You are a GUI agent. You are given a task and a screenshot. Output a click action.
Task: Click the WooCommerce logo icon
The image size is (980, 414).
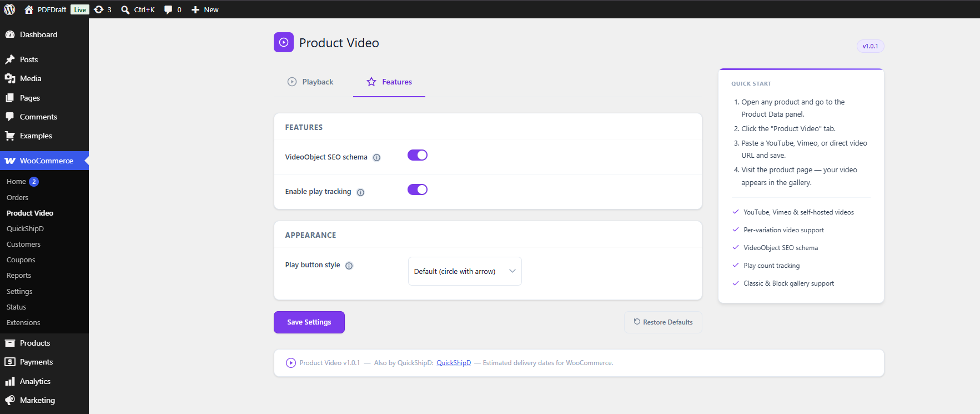(10, 161)
